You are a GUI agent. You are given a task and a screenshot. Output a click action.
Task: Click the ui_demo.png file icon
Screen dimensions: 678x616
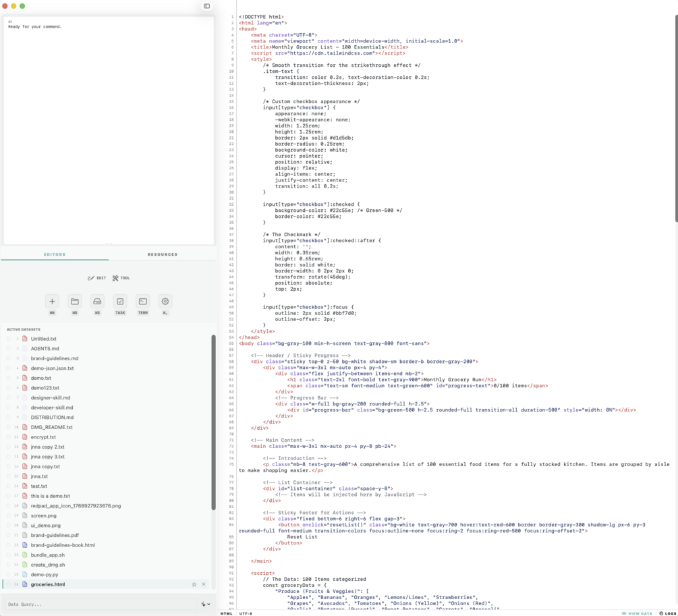25,525
